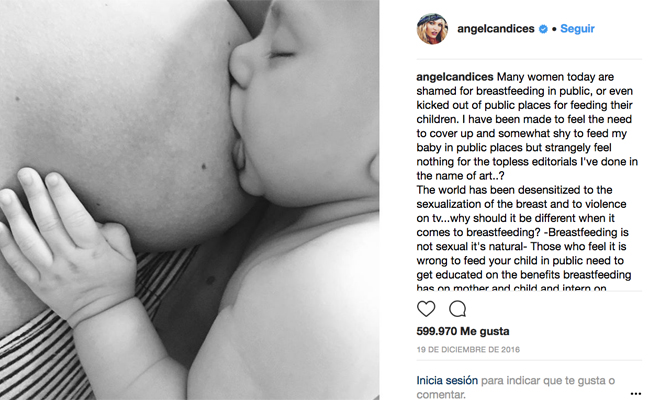Viewport: 660px width, 400px height.
Task: Click the cut-off last caption line
Action: [511, 288]
